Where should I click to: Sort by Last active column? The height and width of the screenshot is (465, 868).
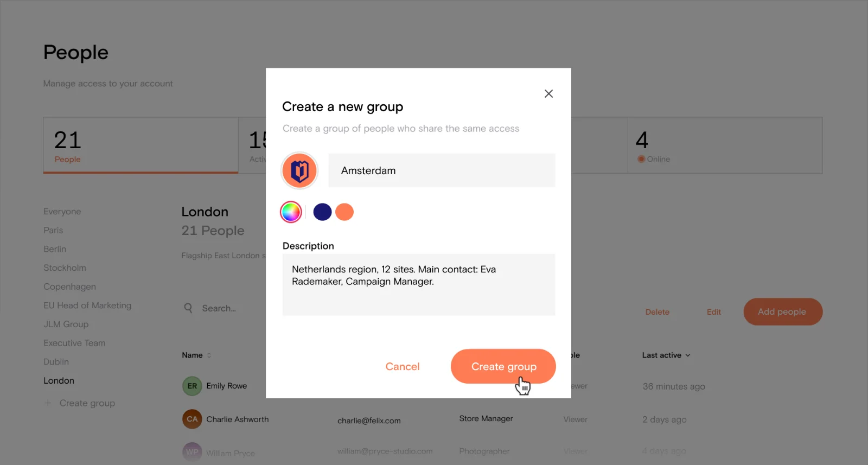click(666, 355)
